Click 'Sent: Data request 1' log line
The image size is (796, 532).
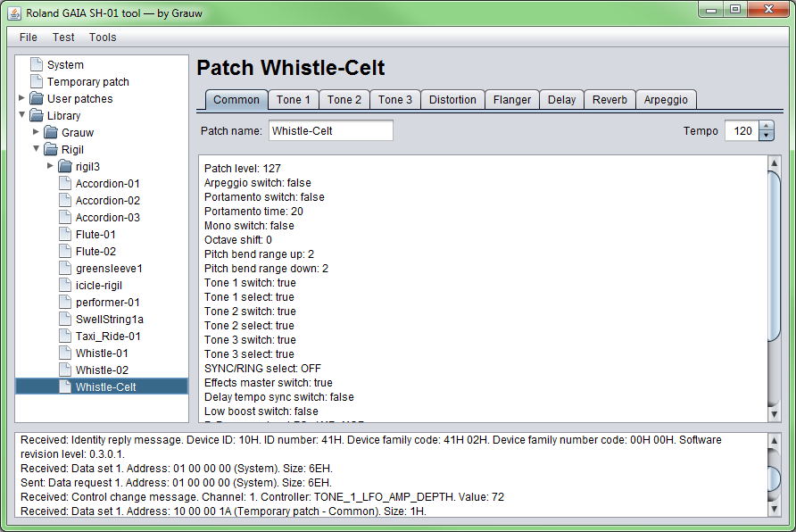[x=176, y=482]
